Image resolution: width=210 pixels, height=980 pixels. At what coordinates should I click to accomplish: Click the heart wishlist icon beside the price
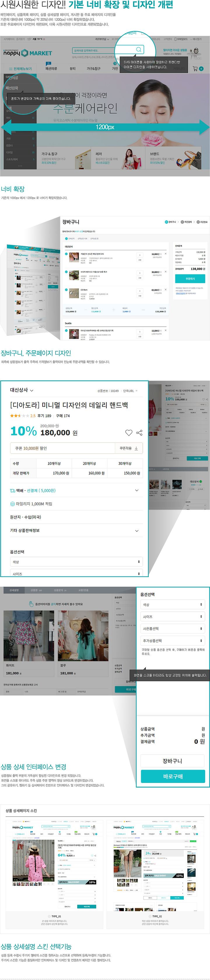pyautogui.click(x=129, y=432)
